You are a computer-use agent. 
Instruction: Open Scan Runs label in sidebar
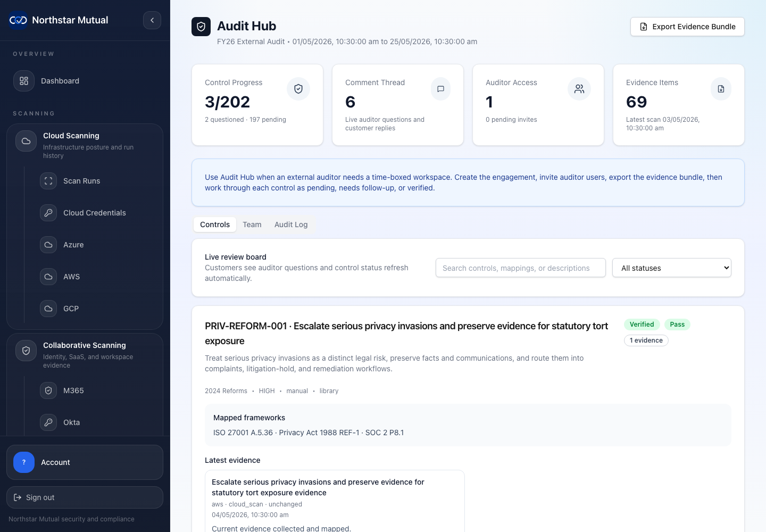(82, 181)
